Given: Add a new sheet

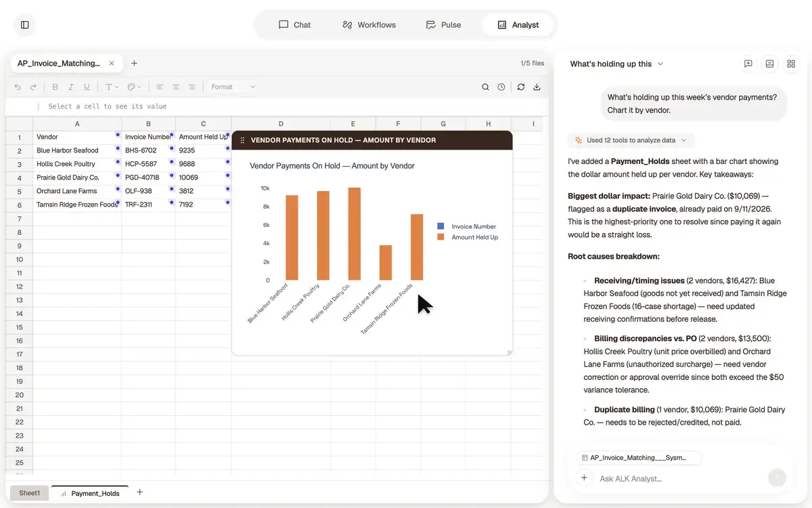Looking at the screenshot, I should pos(139,492).
